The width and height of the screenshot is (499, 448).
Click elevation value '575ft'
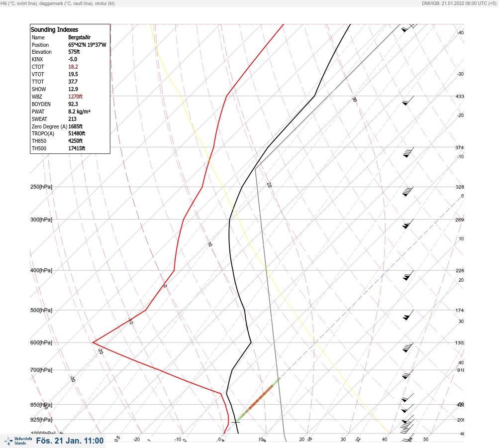coord(74,52)
